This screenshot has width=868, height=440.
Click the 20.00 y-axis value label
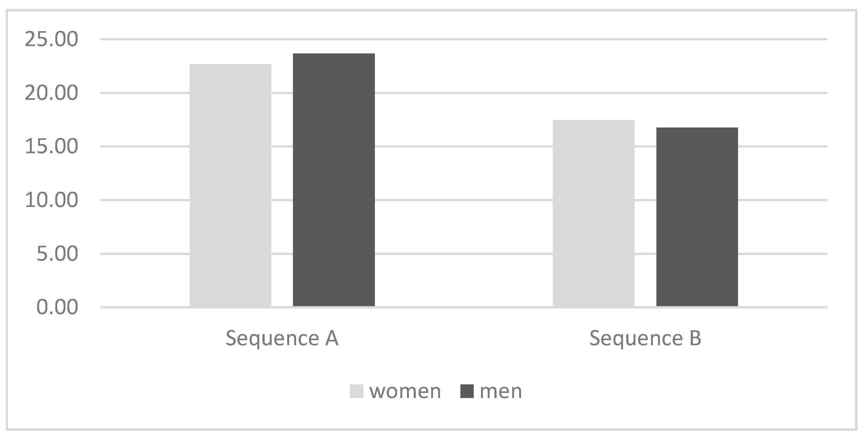coord(51,93)
